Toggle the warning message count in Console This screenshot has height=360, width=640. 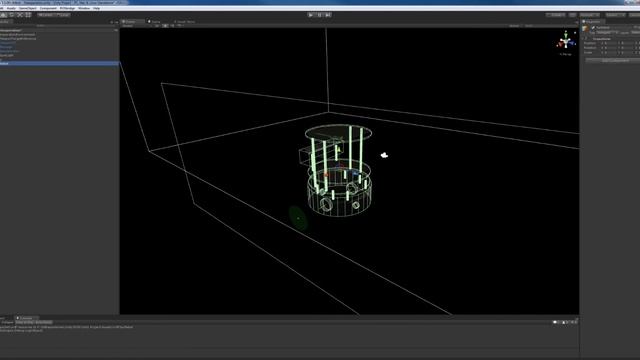point(565,322)
